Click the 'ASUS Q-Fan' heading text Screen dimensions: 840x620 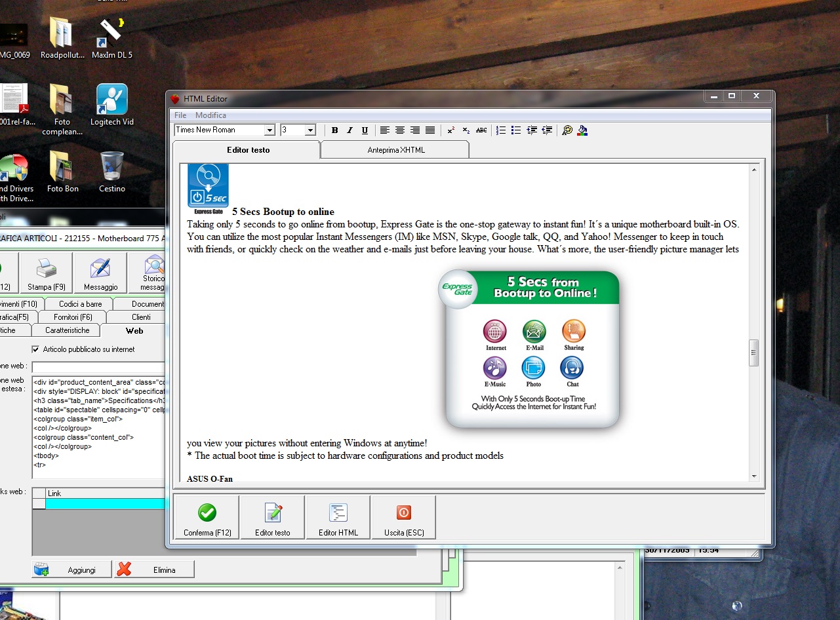[210, 478]
